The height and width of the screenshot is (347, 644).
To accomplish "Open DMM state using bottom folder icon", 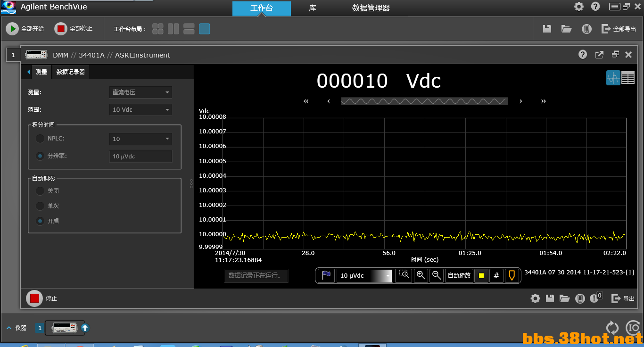I will tap(564, 298).
